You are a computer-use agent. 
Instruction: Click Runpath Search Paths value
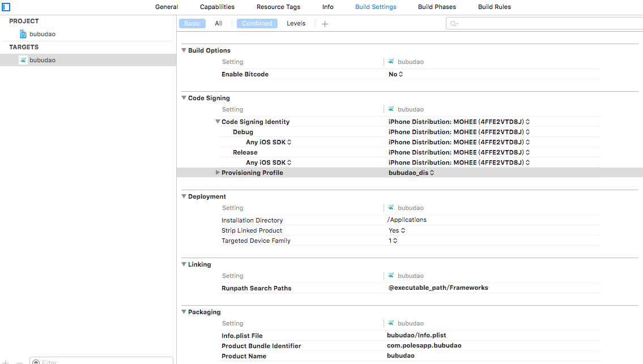point(438,288)
